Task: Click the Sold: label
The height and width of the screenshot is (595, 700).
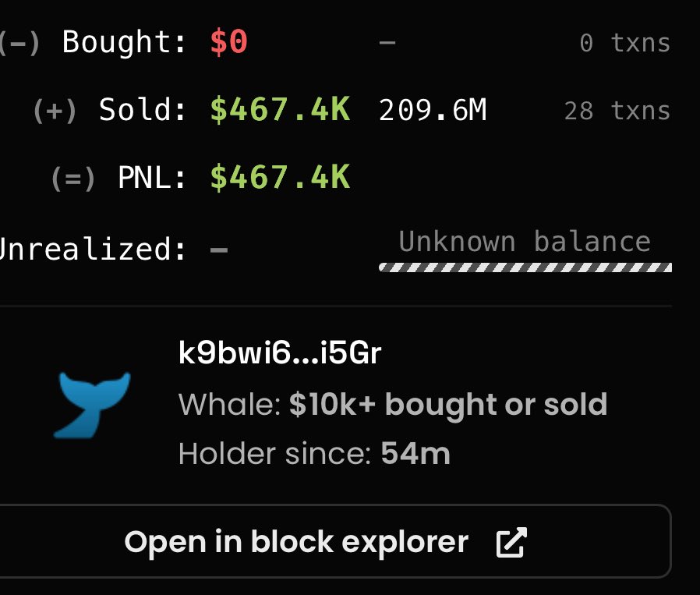Action: click(142, 110)
